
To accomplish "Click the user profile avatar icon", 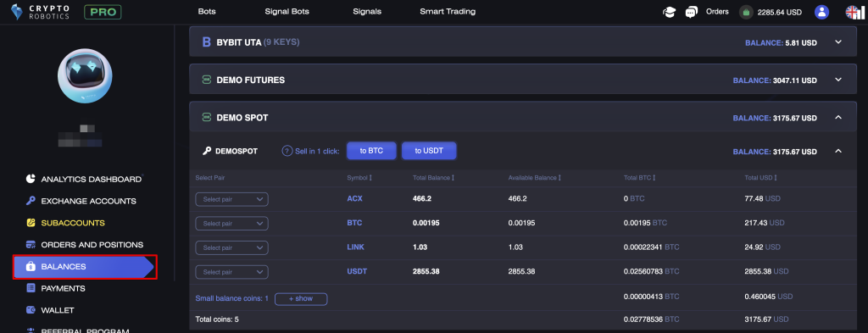I will point(821,12).
